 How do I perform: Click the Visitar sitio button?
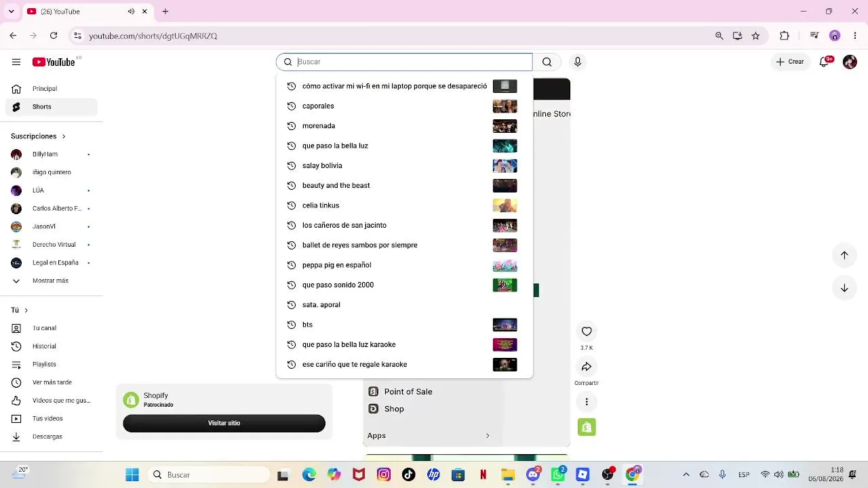pyautogui.click(x=224, y=423)
